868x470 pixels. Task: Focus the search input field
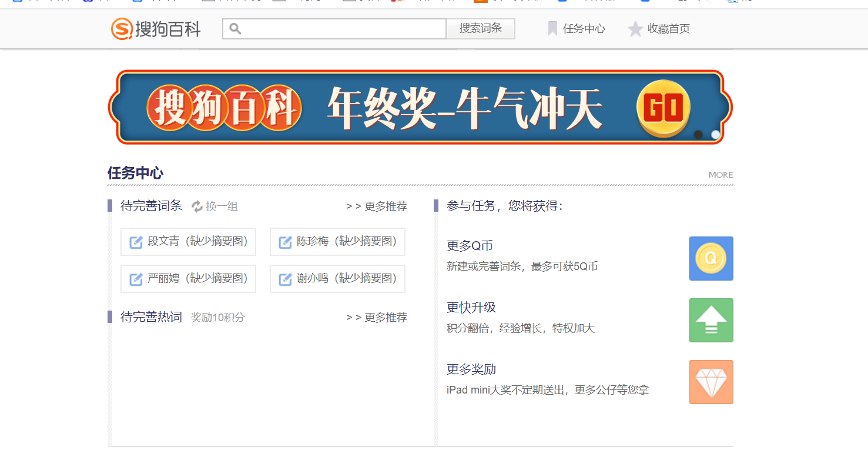341,29
